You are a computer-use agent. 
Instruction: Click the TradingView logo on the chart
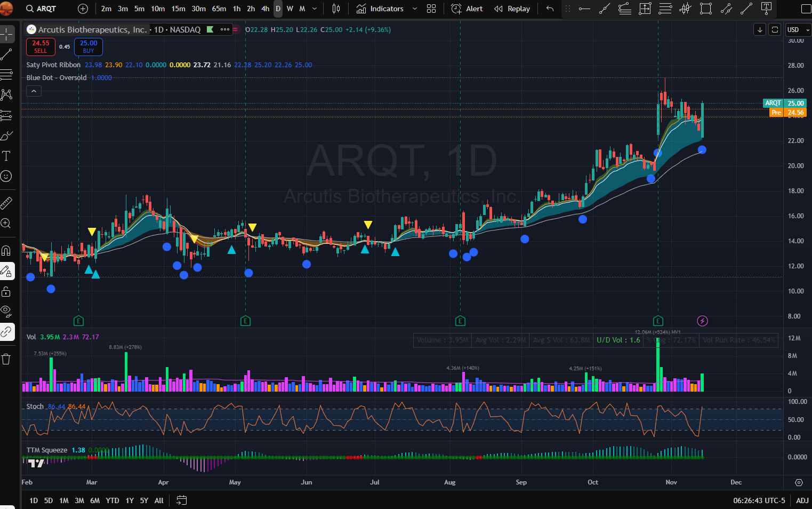[36, 463]
